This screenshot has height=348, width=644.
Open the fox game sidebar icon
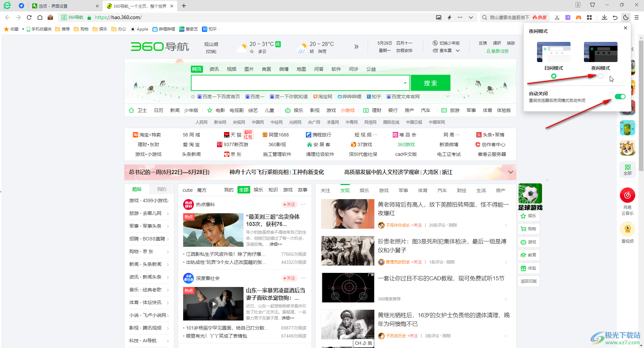click(x=627, y=148)
